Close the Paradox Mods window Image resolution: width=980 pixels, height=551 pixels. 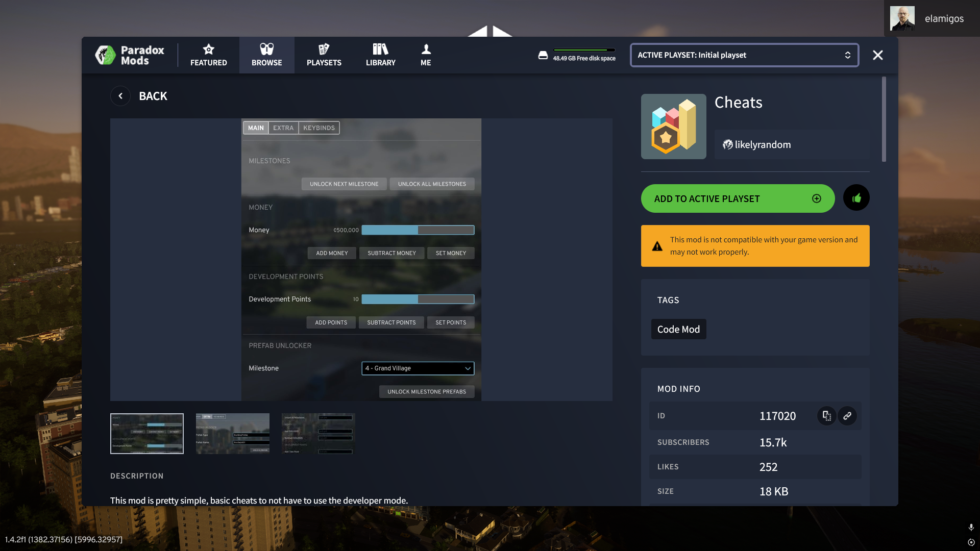(x=878, y=55)
